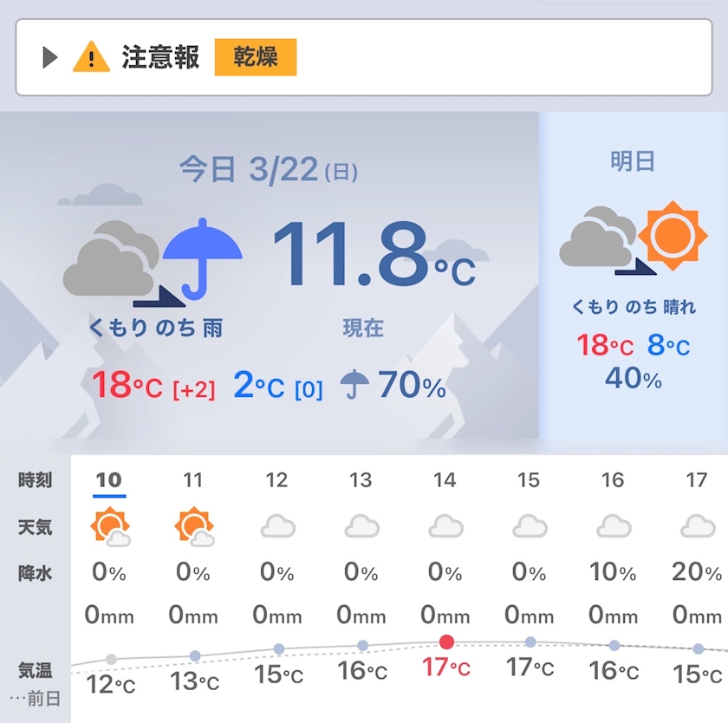
Task: Click the red 17°C temperature graph point
Action: pyautogui.click(x=446, y=642)
